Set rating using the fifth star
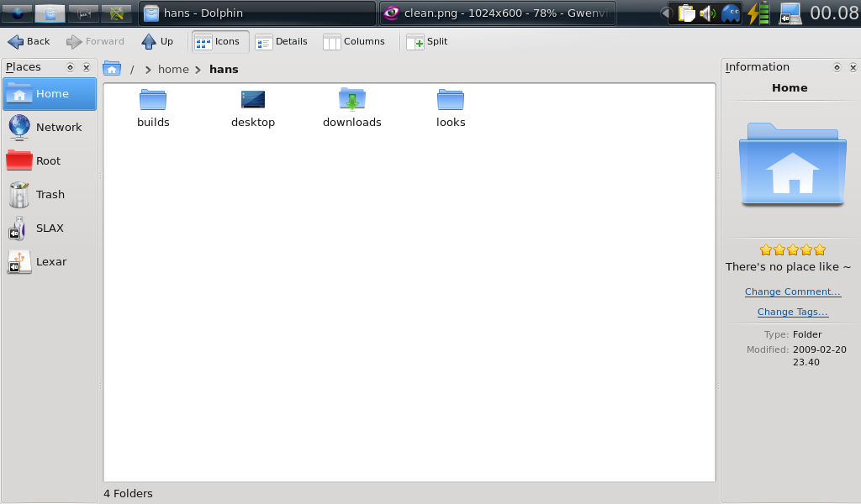 pyautogui.click(x=820, y=249)
